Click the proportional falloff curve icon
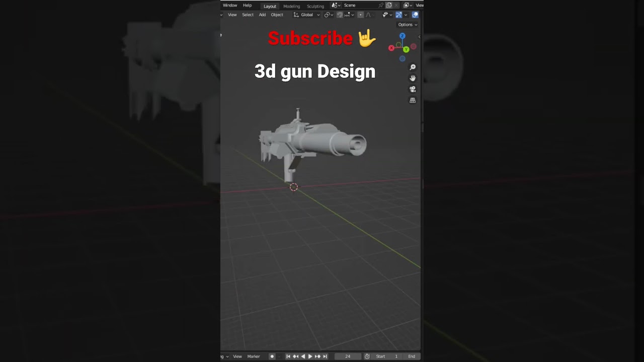The height and width of the screenshot is (362, 644). click(368, 15)
